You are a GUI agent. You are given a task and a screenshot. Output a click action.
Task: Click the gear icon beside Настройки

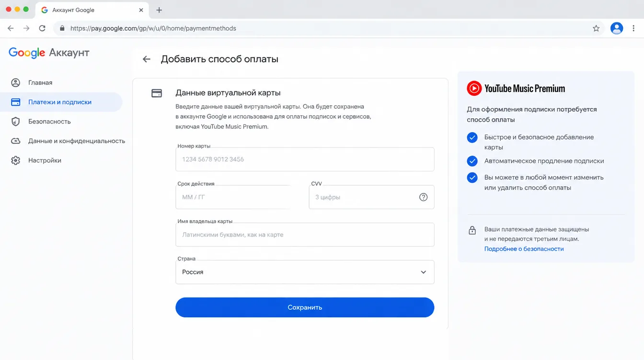(16, 160)
